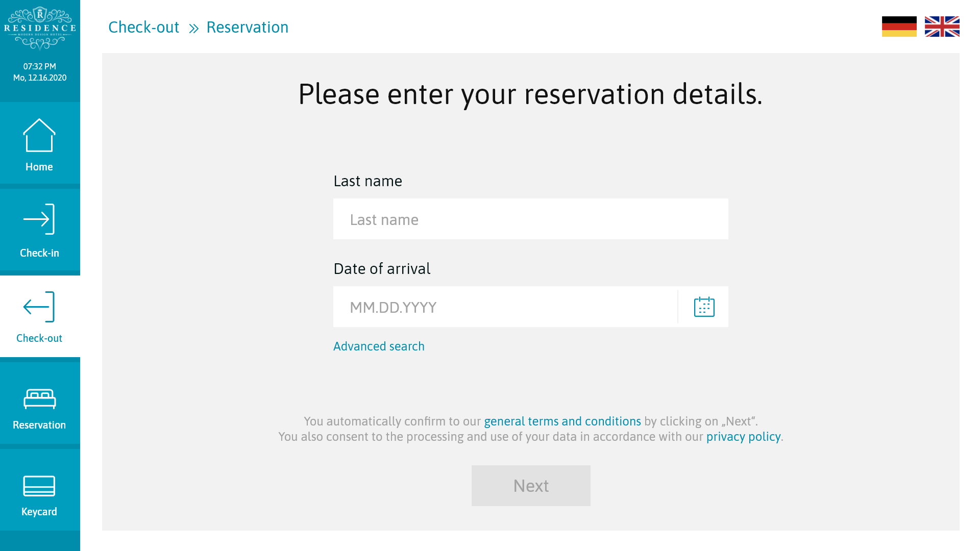Open general terms and conditions link

click(562, 421)
